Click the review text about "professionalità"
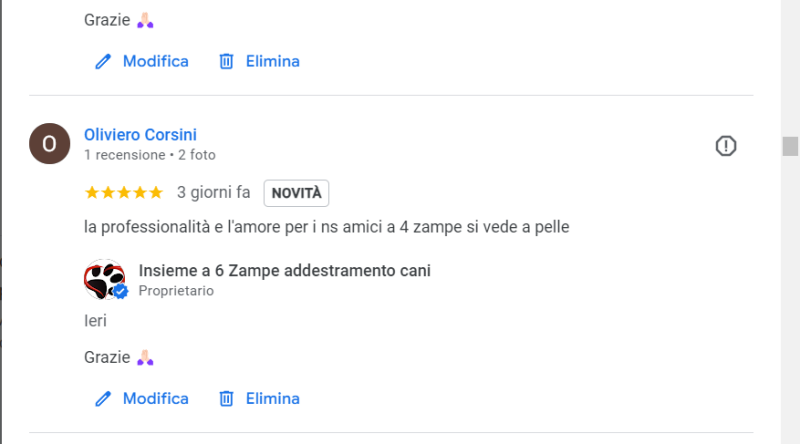The width and height of the screenshot is (800, 444). [x=327, y=227]
